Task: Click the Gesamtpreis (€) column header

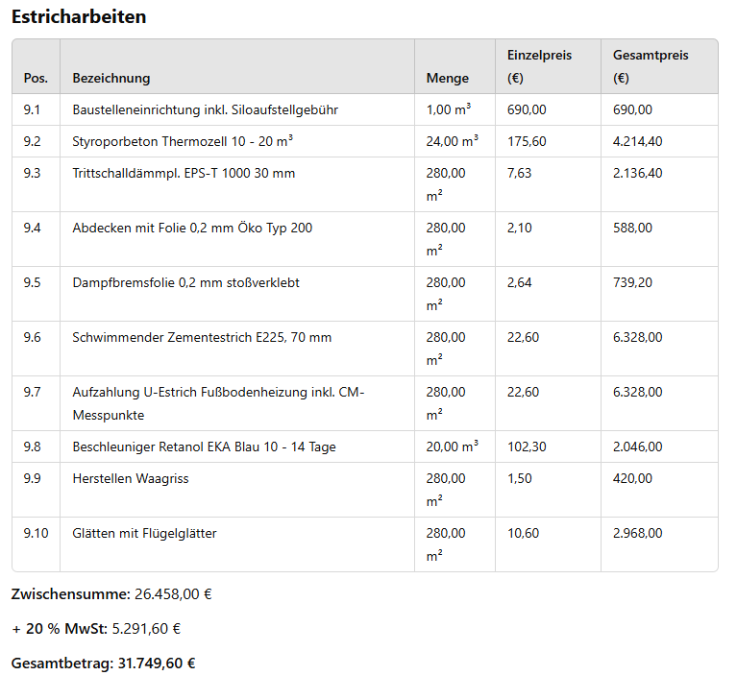Action: (651, 66)
